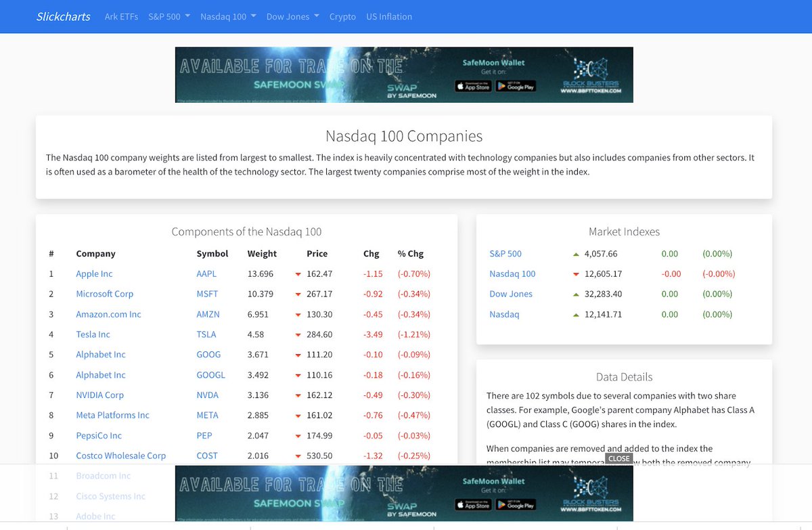The image size is (812, 530).
Task: Click green up arrow beside Dow Jones value
Action: 576,294
